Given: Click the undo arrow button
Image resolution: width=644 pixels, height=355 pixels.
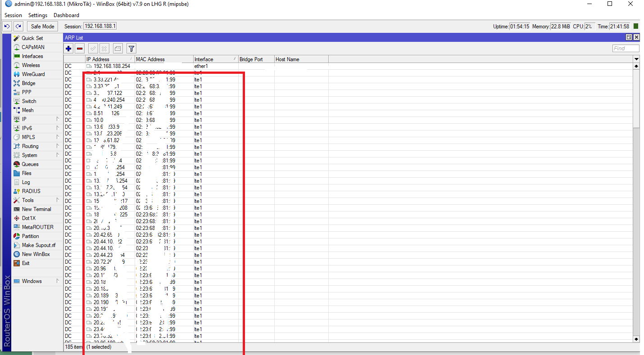Looking at the screenshot, I should [7, 26].
